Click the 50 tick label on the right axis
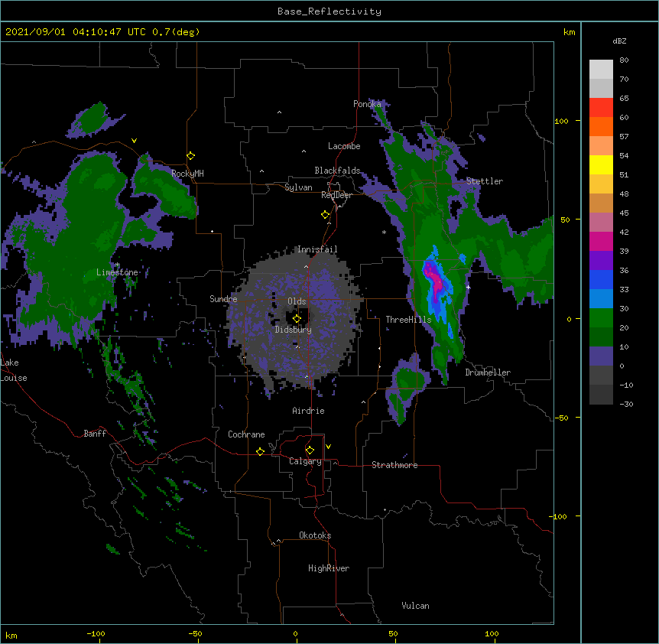This screenshot has height=644, width=659. tap(565, 220)
